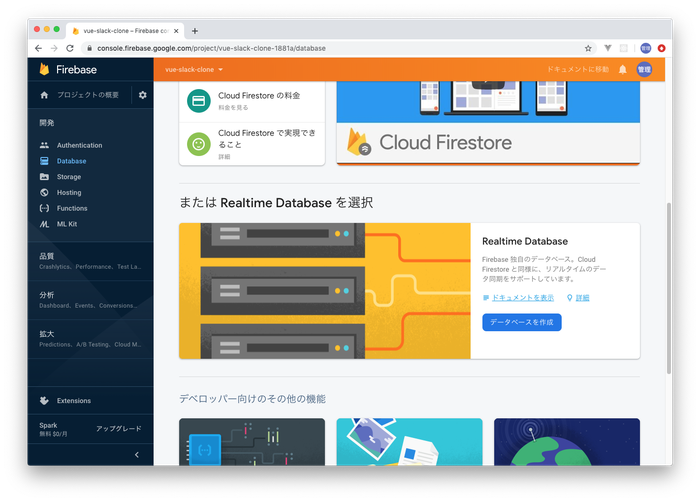
Task: Go back with browser back arrow
Action: click(x=38, y=48)
